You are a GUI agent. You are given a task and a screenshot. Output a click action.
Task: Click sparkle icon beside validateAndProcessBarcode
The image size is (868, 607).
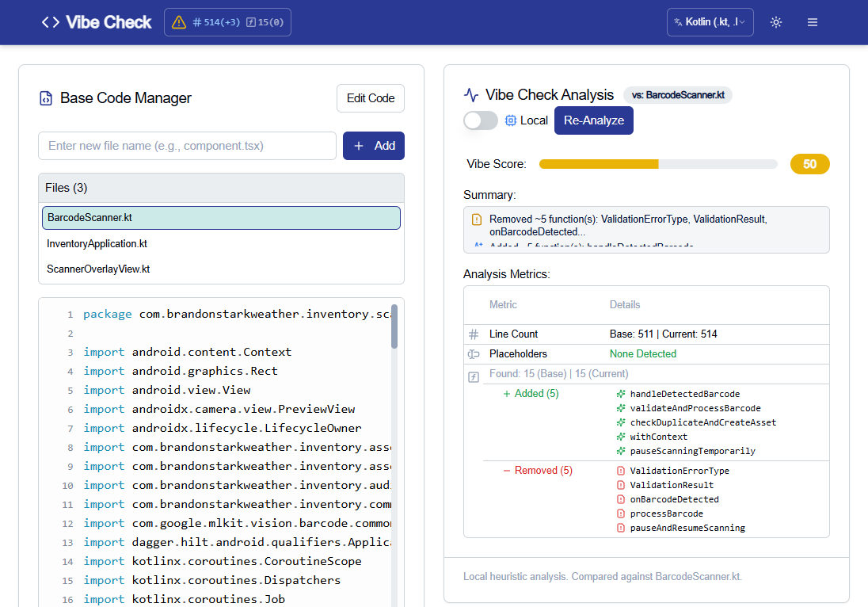tap(621, 408)
